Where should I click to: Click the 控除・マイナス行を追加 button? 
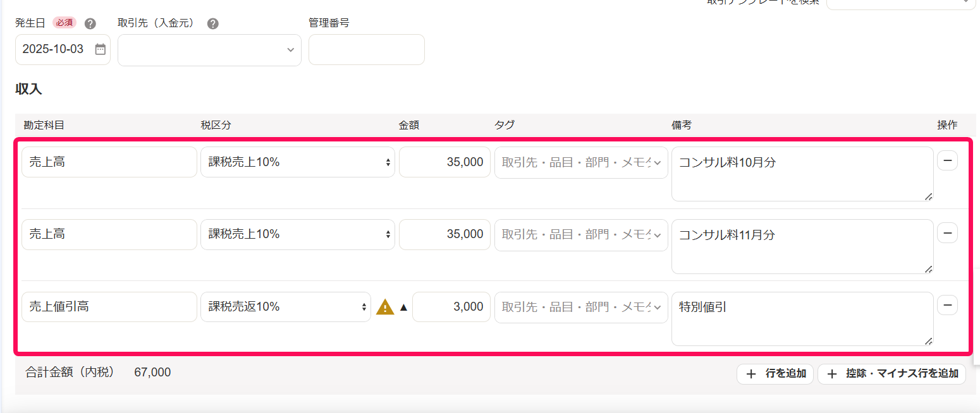click(891, 374)
